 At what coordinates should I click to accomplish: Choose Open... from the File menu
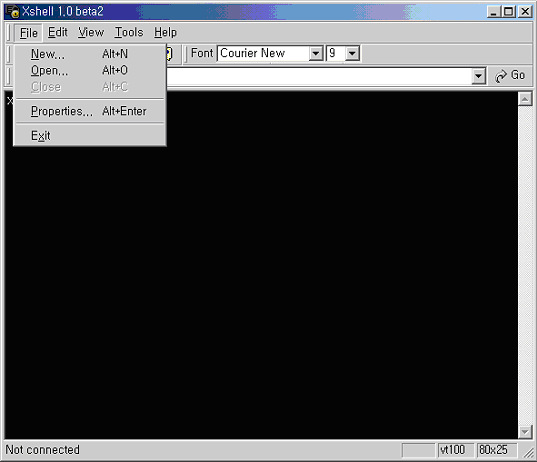[90, 70]
